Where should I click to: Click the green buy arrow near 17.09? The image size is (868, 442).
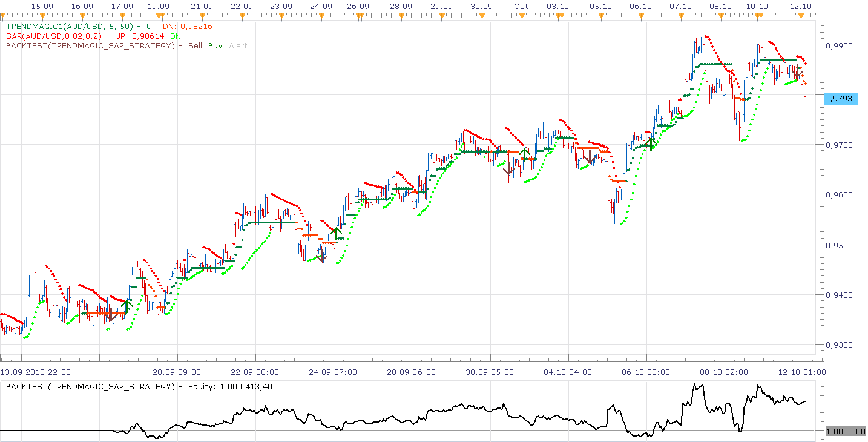pos(127,306)
